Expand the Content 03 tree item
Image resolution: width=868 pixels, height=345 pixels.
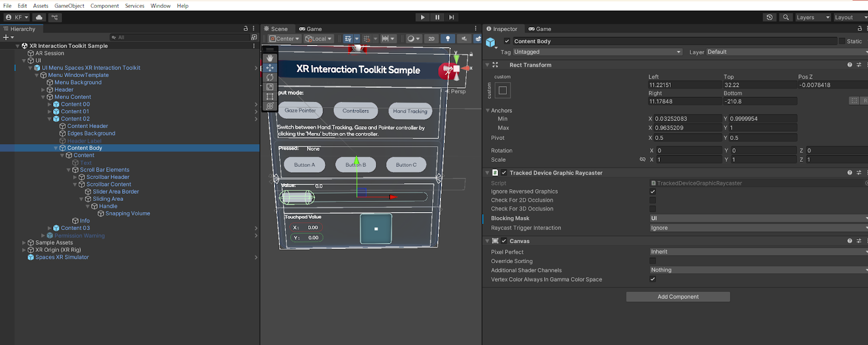[49, 228]
